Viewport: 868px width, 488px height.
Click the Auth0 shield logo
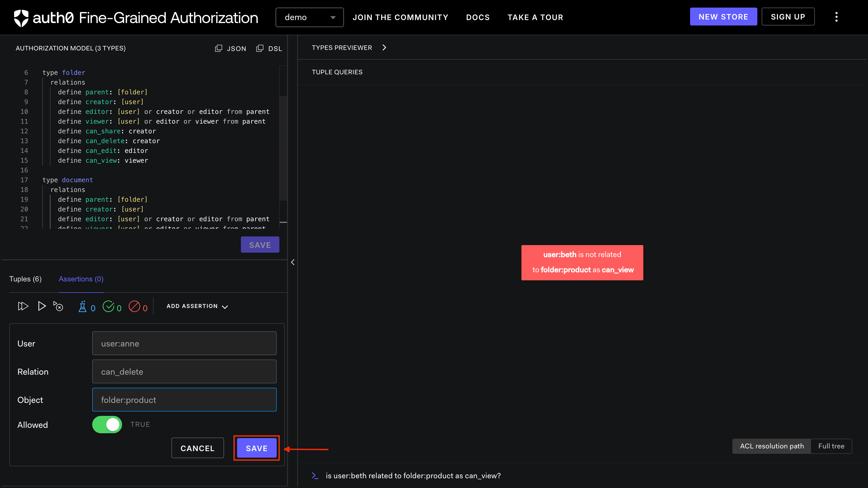(x=21, y=18)
